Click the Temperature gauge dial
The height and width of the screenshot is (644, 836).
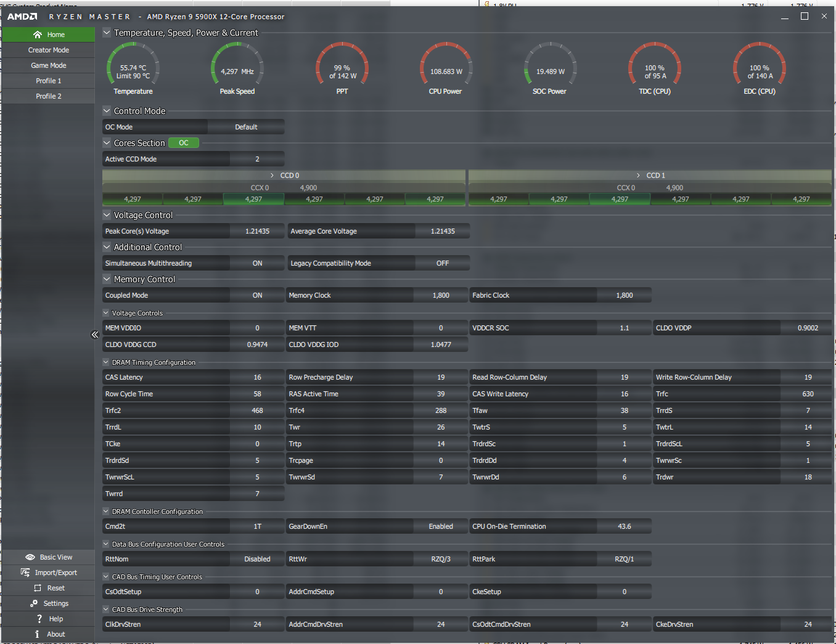click(x=133, y=67)
